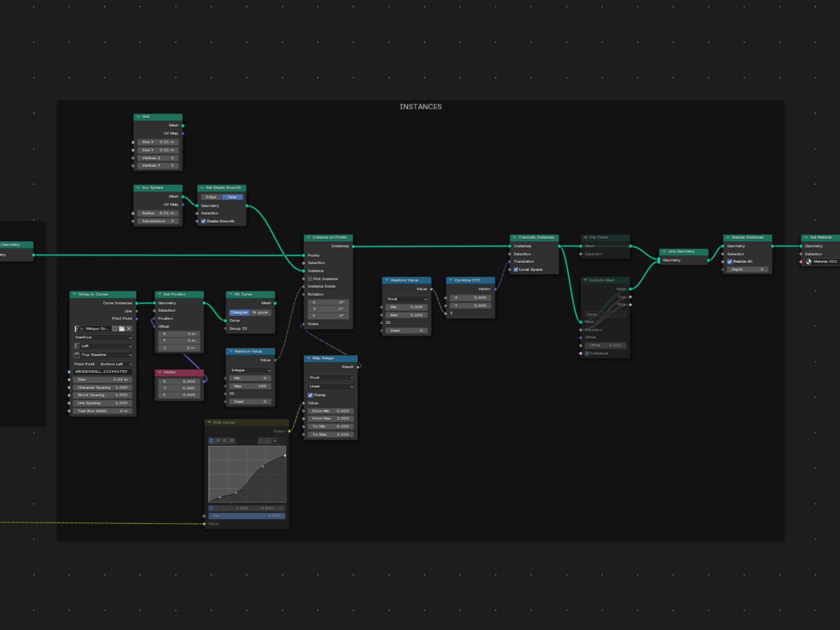Delete curve point with X in RGB Curves

point(281,508)
